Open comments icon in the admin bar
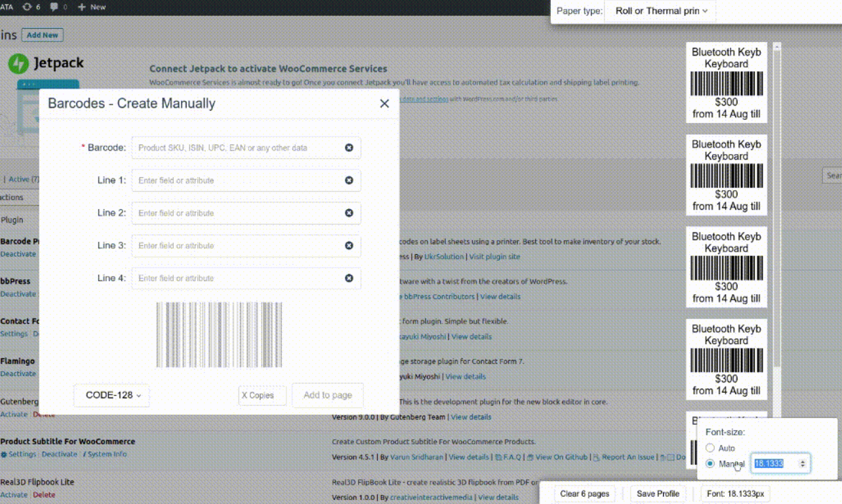This screenshot has height=504, width=842. point(54,7)
